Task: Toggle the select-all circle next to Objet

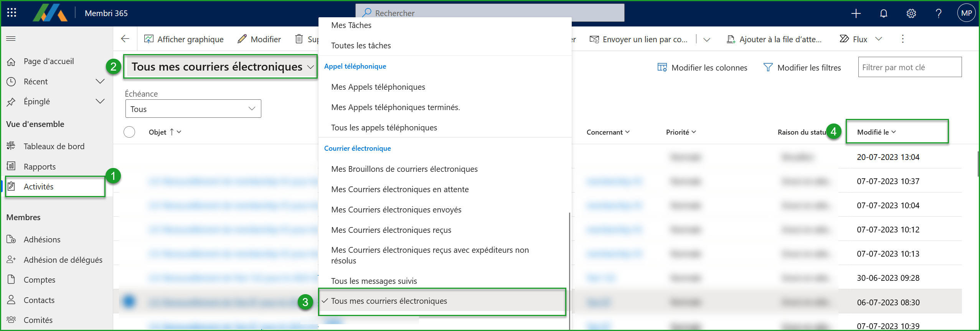Action: tap(129, 132)
